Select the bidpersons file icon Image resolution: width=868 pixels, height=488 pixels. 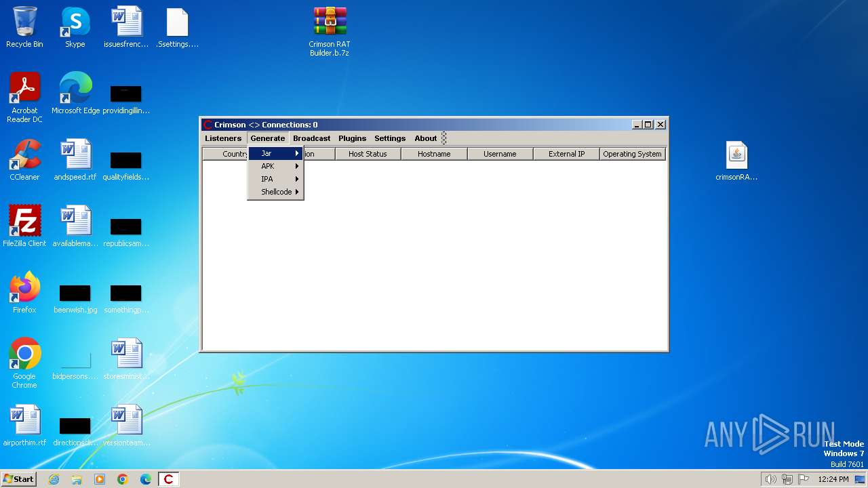pyautogui.click(x=75, y=365)
